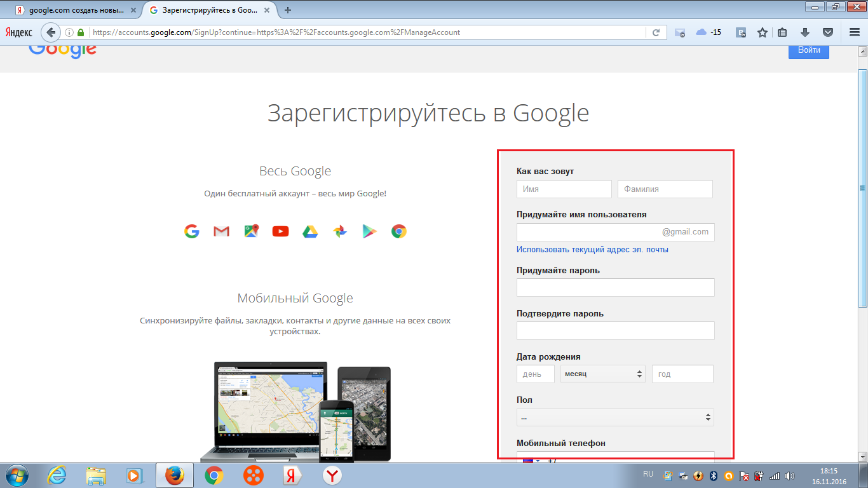Viewport: 868px width, 488px height.
Task: Click the Chrome icon in app row
Action: 398,231
